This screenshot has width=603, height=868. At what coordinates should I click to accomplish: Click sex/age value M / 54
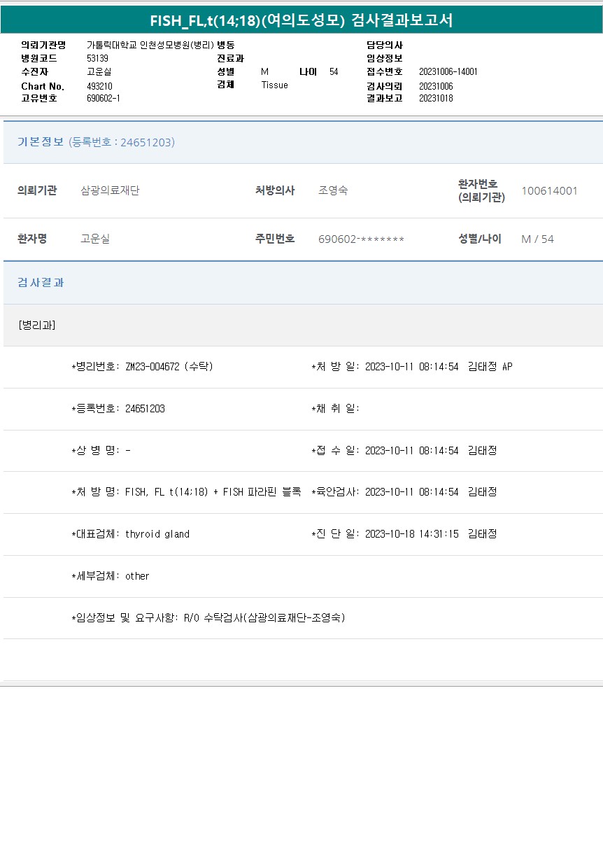click(x=537, y=239)
